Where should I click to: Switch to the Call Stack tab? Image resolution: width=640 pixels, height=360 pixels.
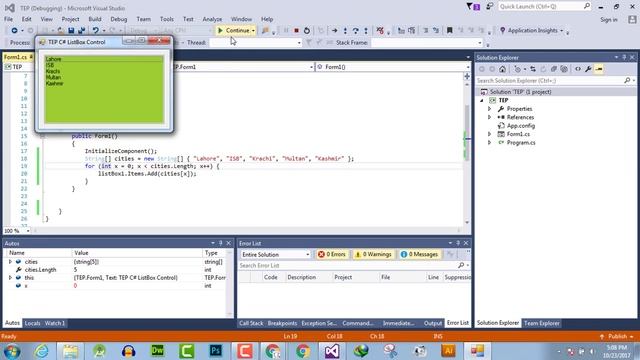pyautogui.click(x=251, y=323)
